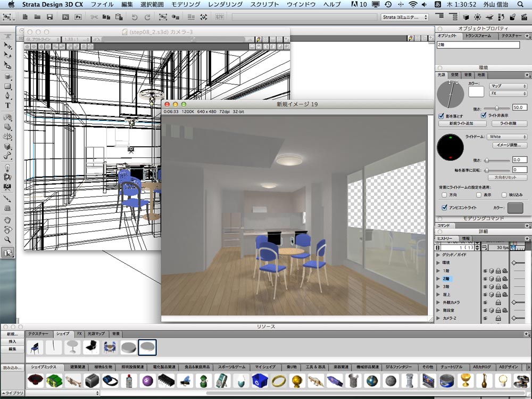Pick the purple bowling ball library shape
The image size is (532, 399).
point(147,381)
